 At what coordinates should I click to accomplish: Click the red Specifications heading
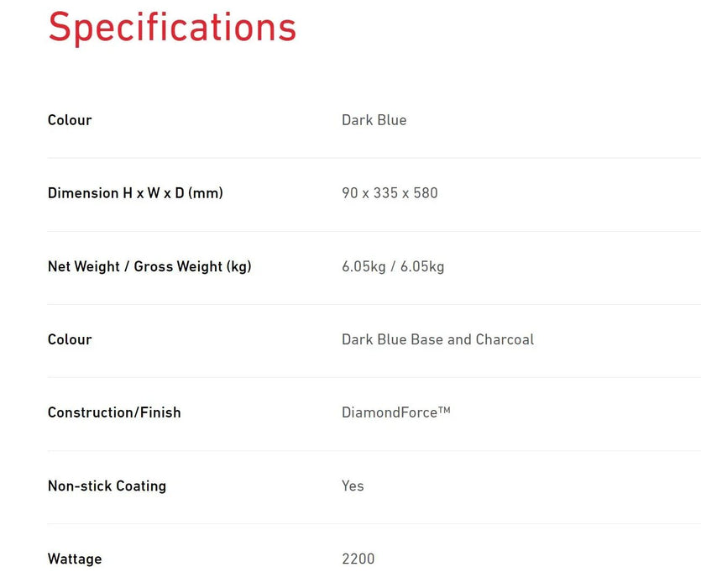(x=172, y=27)
